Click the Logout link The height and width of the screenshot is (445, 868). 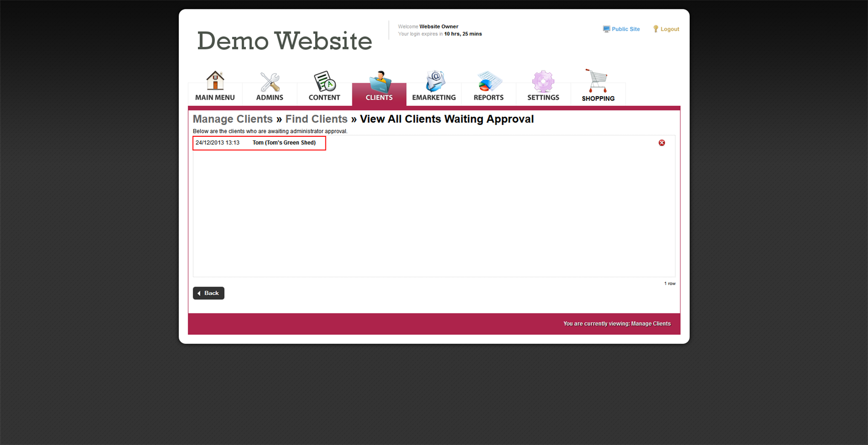[x=670, y=29]
